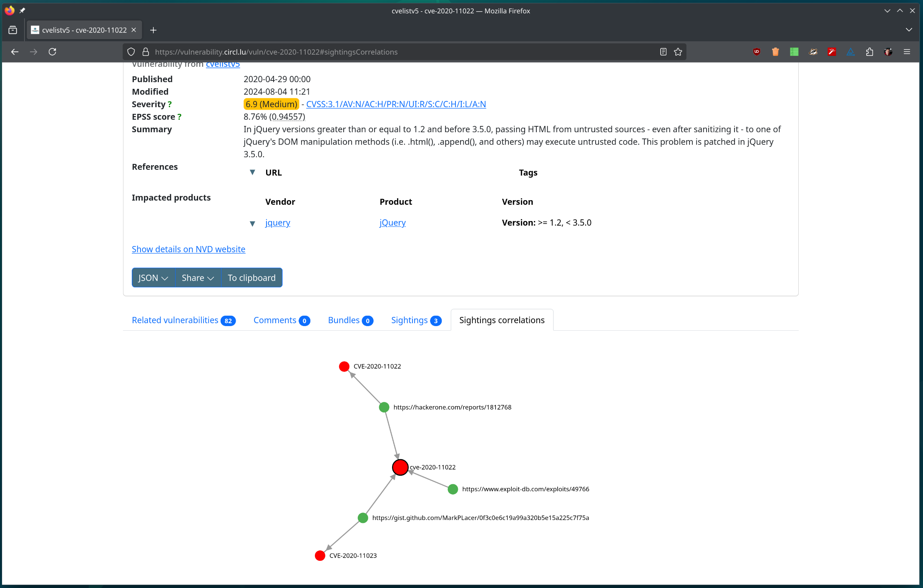The image size is (923, 588).
Task: Click the CVSS:3.1 severity score link
Action: (x=396, y=103)
